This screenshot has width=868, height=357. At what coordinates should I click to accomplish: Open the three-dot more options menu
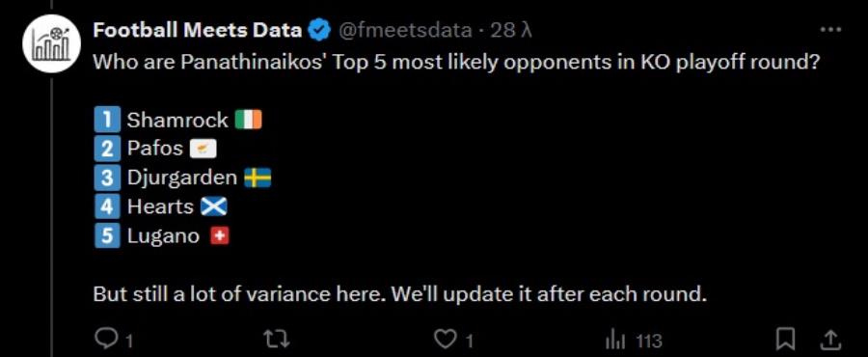[x=830, y=30]
